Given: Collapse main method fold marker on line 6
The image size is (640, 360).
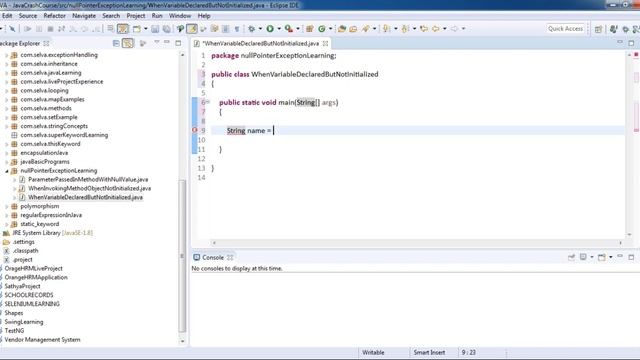Looking at the screenshot, I should click(x=207, y=102).
